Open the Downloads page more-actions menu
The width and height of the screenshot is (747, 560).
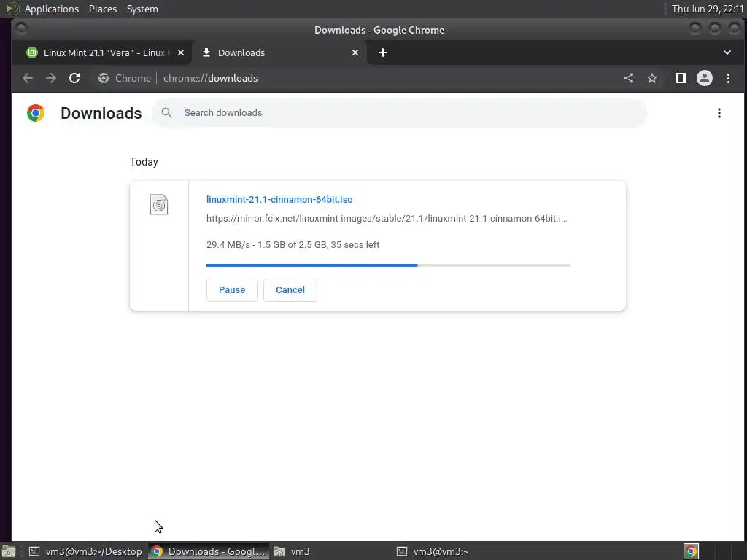coord(719,113)
